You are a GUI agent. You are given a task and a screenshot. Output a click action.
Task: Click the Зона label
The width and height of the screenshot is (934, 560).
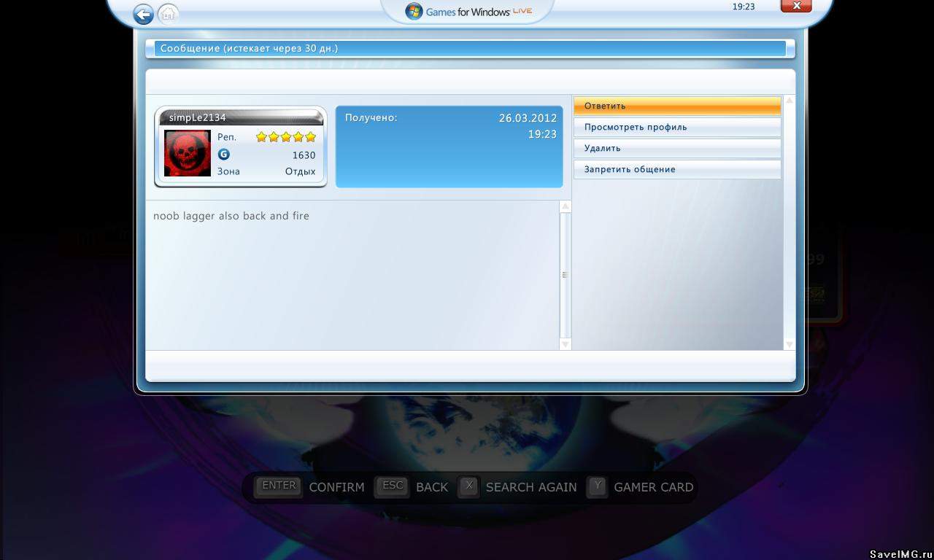228,171
